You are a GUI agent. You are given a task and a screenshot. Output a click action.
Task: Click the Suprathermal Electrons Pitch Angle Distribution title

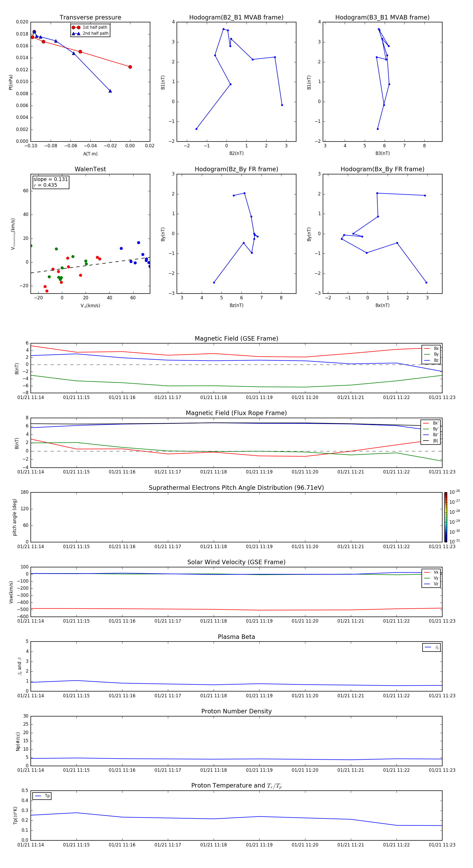[236, 488]
